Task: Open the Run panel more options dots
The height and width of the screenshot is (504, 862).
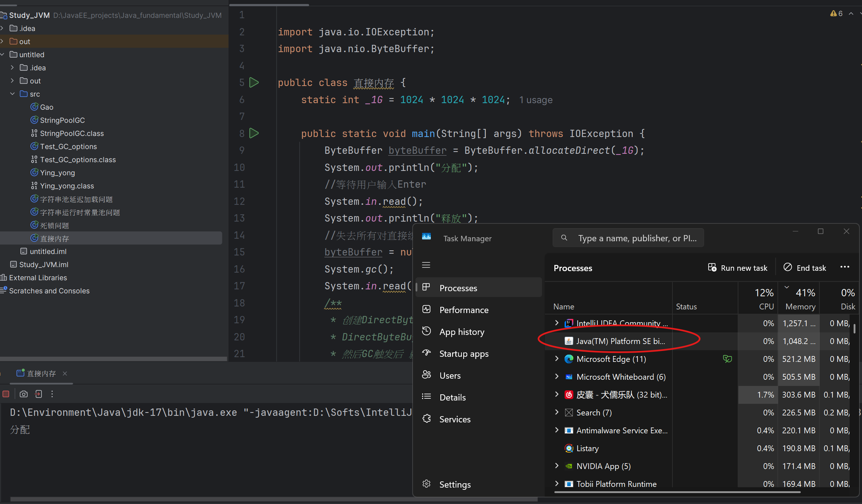Action: [52, 394]
